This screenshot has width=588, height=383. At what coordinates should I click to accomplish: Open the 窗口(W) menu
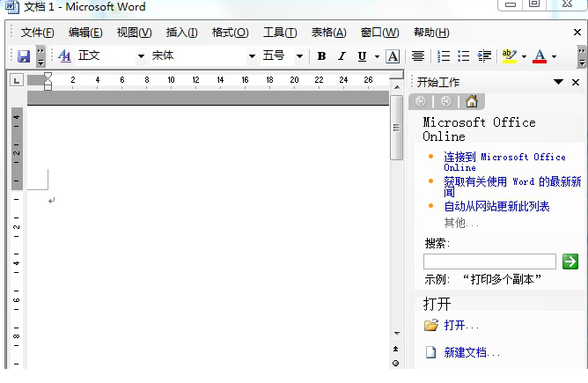pos(380,33)
